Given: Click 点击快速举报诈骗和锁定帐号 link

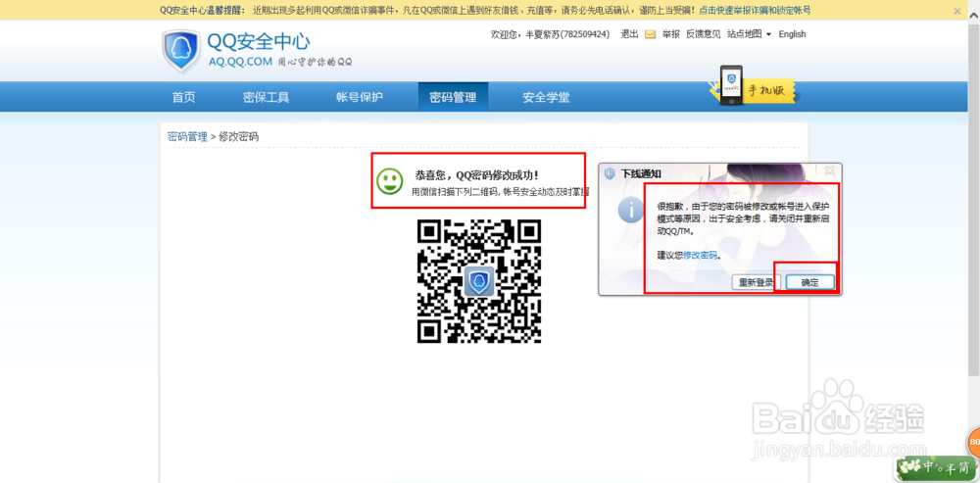Looking at the screenshot, I should [x=755, y=11].
